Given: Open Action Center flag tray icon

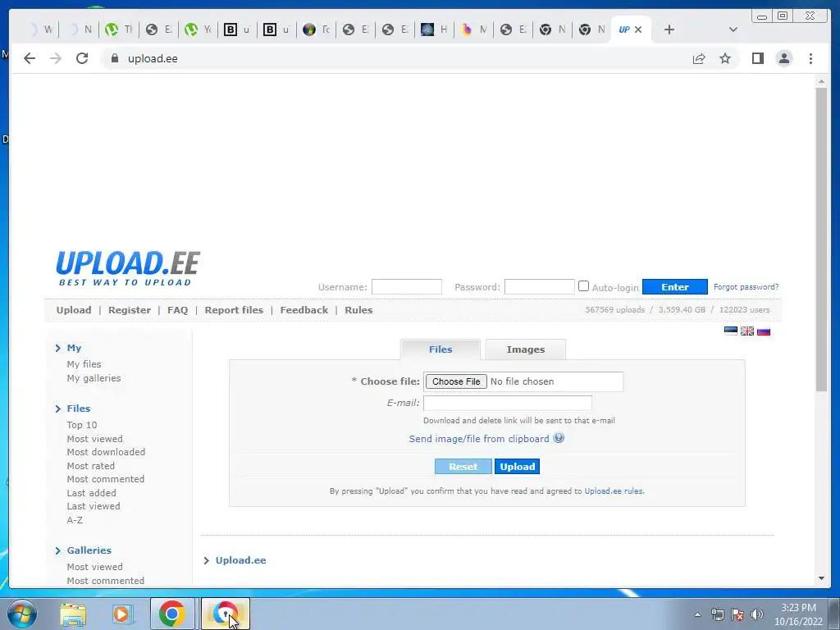Looking at the screenshot, I should pos(737,614).
